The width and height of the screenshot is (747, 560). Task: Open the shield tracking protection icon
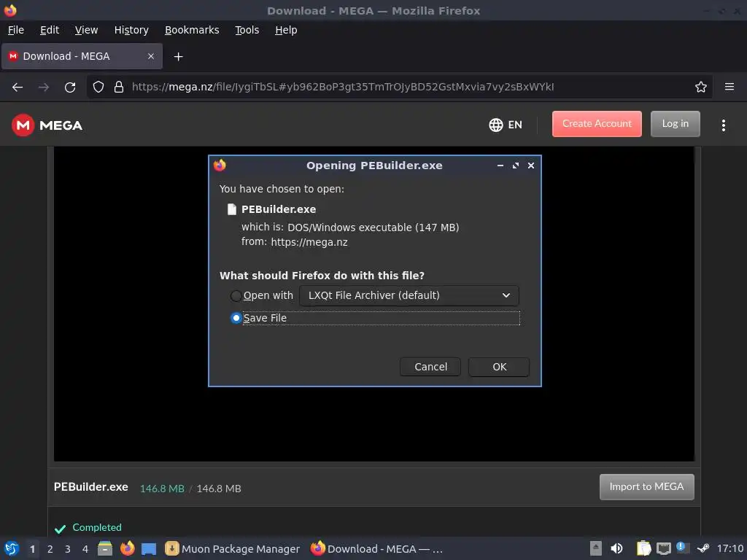(x=98, y=87)
